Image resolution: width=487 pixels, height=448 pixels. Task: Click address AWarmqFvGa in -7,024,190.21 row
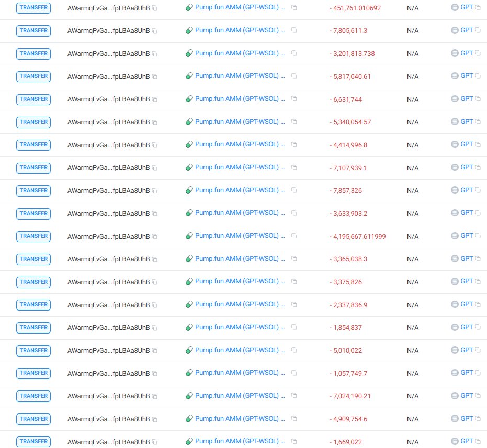pyautogui.click(x=108, y=396)
